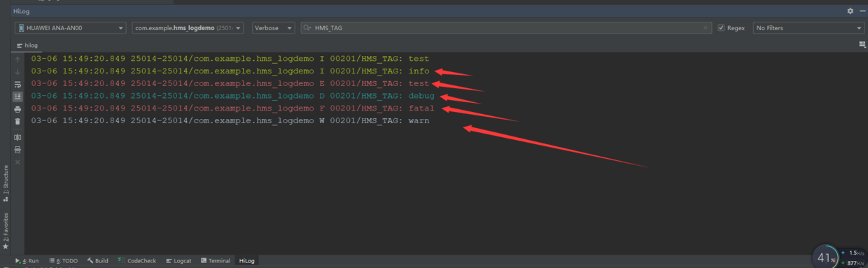The width and height of the screenshot is (868, 268).
Task: Open the Build tool window tab
Action: pyautogui.click(x=98, y=261)
